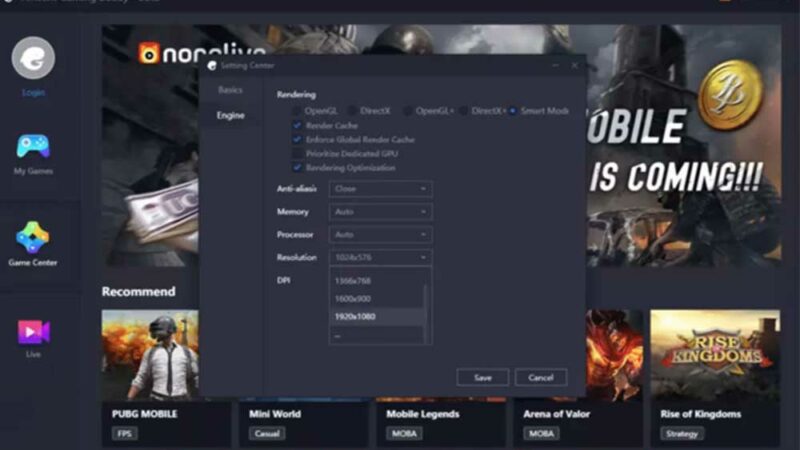Click the Mobile Legends title
The image size is (800, 450).
pyautogui.click(x=423, y=414)
